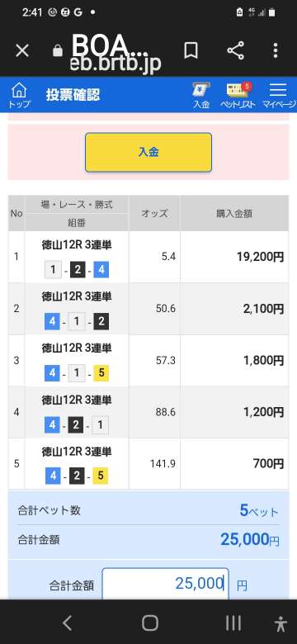The width and height of the screenshot is (297, 644).
Task: Open the 入金 deposit icon in header
Action: 201,95
